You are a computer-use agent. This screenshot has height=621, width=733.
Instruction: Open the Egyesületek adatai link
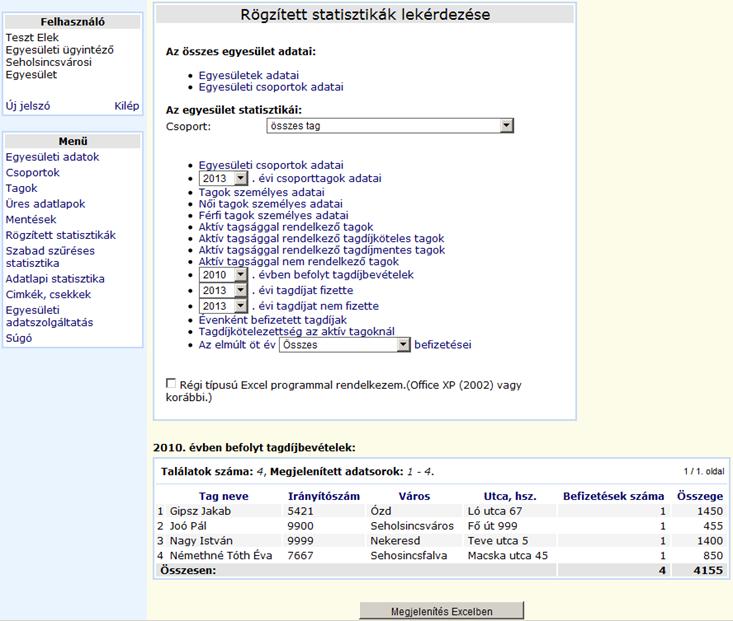(x=249, y=75)
